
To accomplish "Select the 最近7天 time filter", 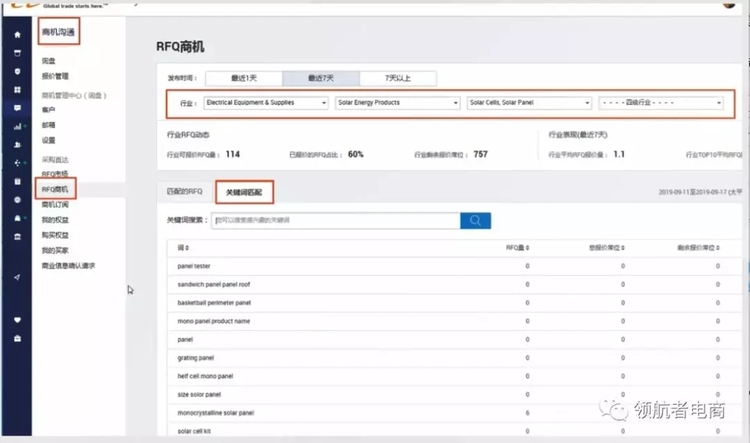I will 320,78.
